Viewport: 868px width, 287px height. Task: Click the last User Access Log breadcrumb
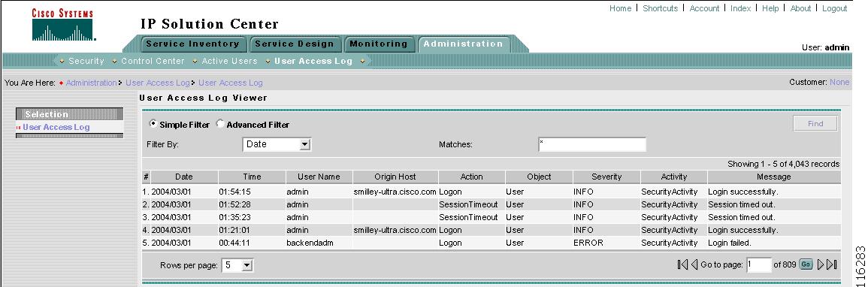[230, 83]
